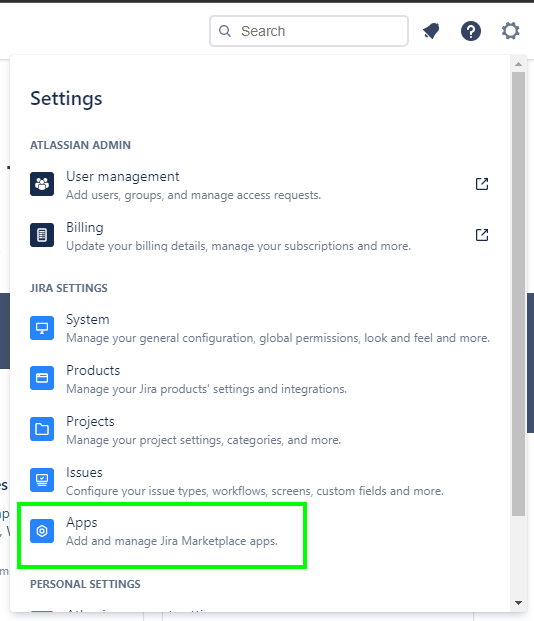The width and height of the screenshot is (534, 621).
Task: Open User management settings
Action: pos(260,185)
